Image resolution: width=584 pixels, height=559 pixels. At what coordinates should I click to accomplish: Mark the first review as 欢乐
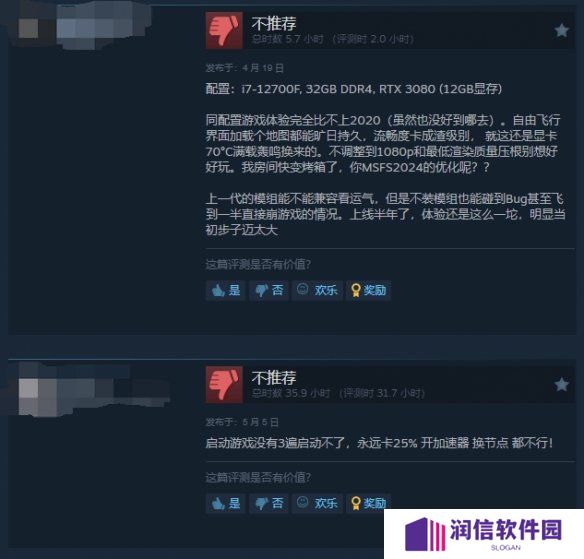317,290
